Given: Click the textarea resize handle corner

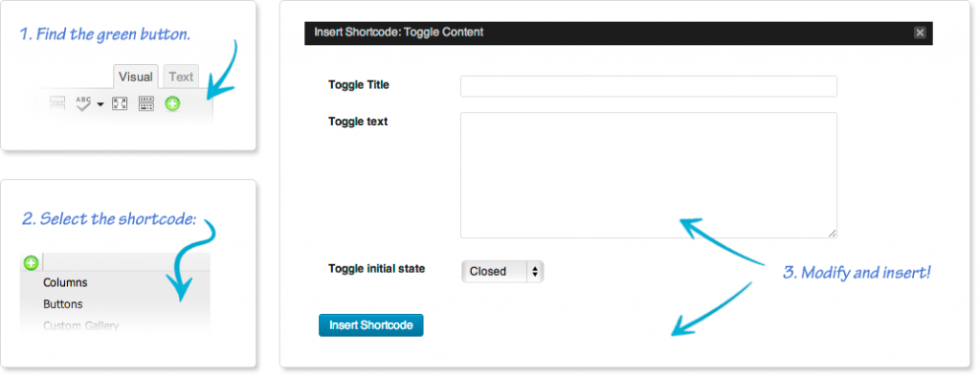Looking at the screenshot, I should (x=832, y=233).
